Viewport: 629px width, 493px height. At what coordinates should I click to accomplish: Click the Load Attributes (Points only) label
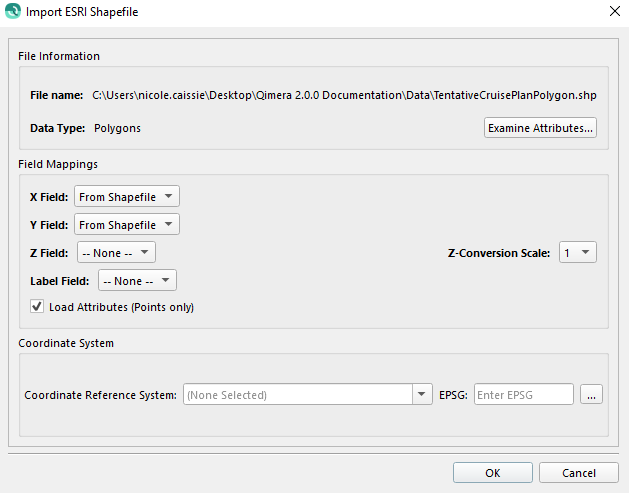click(x=121, y=307)
